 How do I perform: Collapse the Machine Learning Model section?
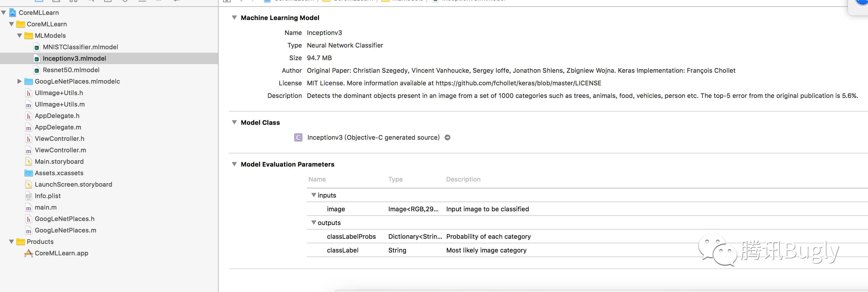pyautogui.click(x=234, y=18)
